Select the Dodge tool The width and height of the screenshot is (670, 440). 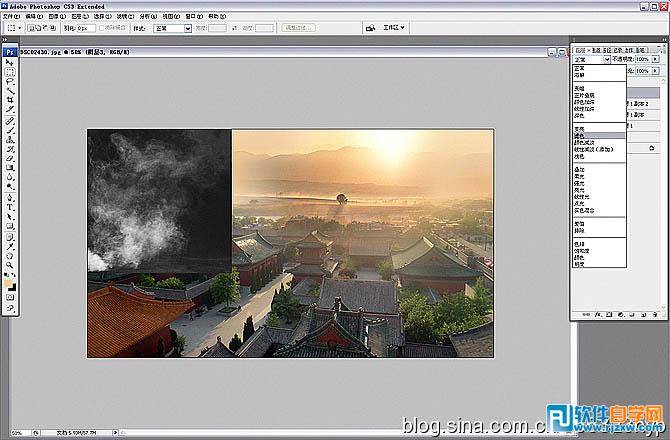click(10, 187)
